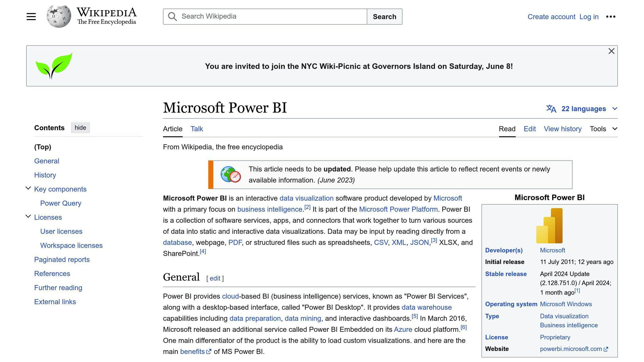Open the ellipsis personal tools menu
Image resolution: width=644 pixels, height=362 pixels.
(610, 17)
